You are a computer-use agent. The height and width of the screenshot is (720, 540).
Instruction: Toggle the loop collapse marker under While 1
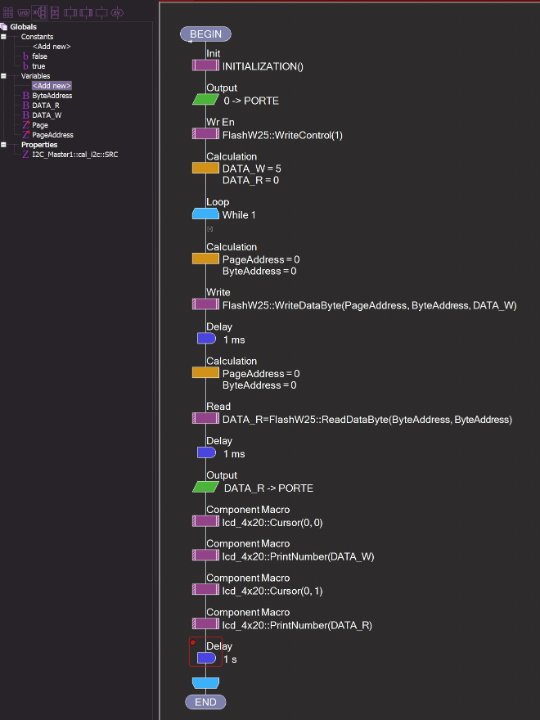click(210, 229)
